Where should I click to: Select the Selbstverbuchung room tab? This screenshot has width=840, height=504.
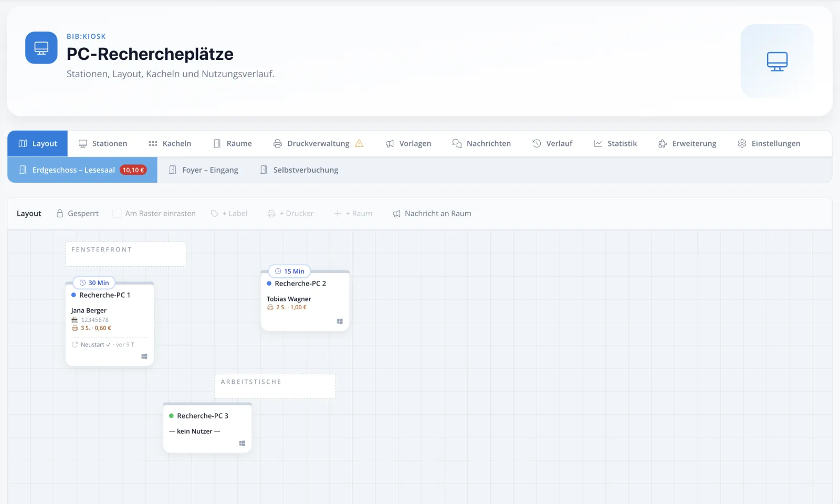(299, 170)
